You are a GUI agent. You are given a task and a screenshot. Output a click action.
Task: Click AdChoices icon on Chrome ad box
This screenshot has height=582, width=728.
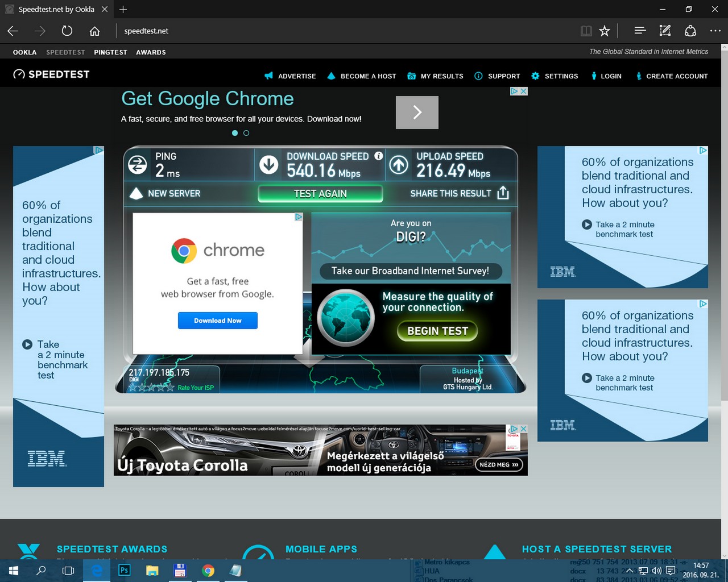[x=299, y=217]
